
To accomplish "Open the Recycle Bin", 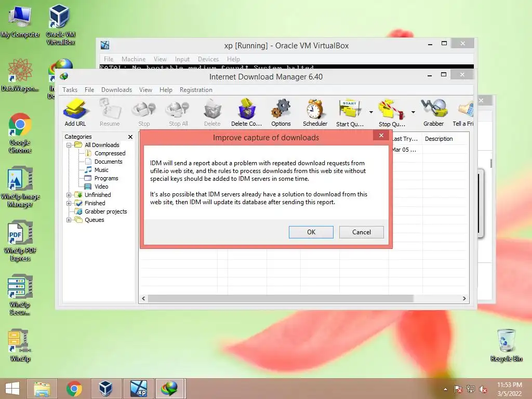I will click(506, 345).
